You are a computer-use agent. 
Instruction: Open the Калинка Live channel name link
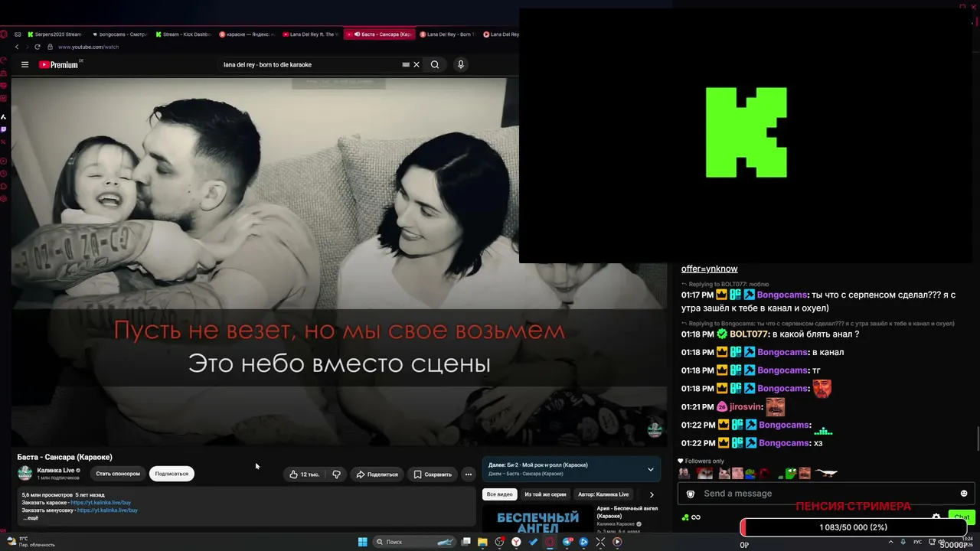56,470
